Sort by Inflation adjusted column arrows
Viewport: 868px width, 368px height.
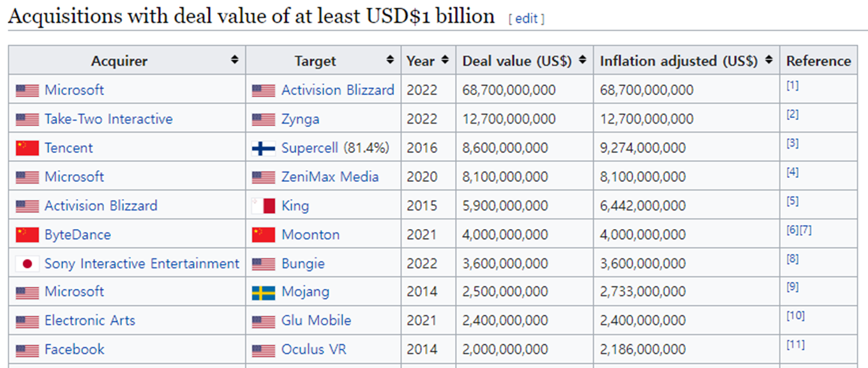tap(769, 60)
